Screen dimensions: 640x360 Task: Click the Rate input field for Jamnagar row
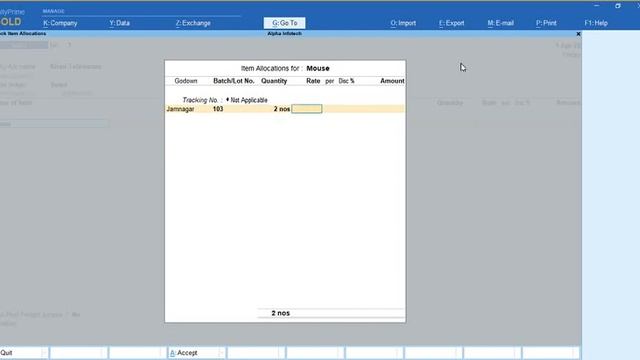[307, 109]
